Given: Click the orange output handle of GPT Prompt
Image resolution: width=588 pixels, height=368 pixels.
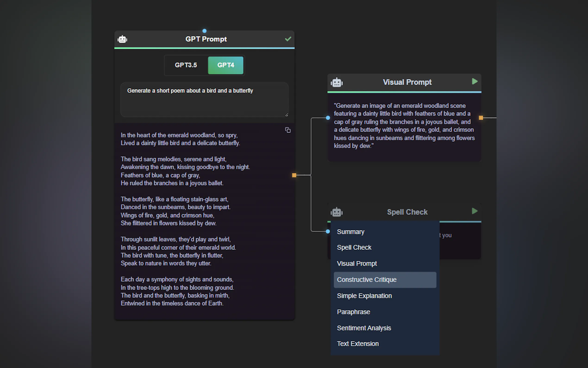Looking at the screenshot, I should 294,175.
